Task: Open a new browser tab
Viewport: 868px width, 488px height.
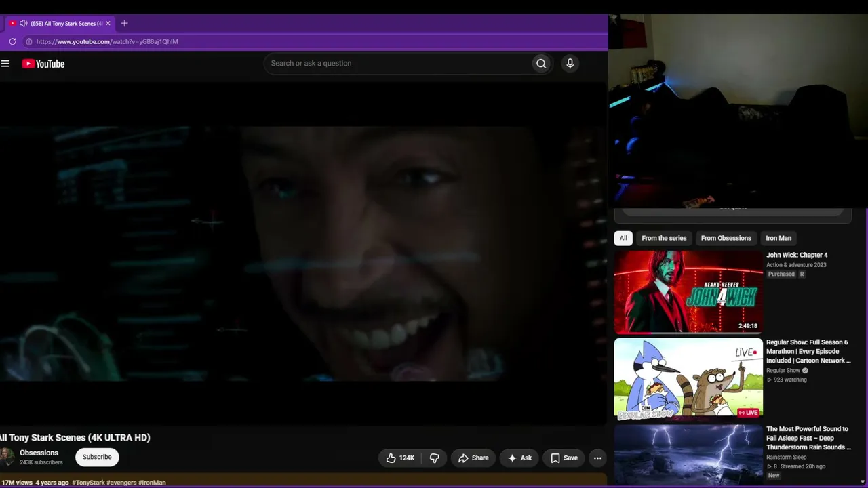Action: pyautogui.click(x=124, y=23)
